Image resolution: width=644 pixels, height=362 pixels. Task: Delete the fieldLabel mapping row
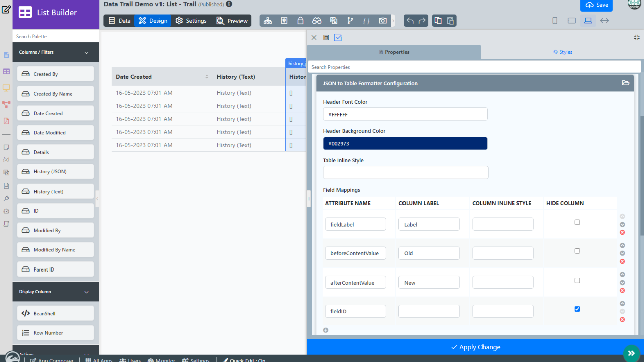coord(622,232)
